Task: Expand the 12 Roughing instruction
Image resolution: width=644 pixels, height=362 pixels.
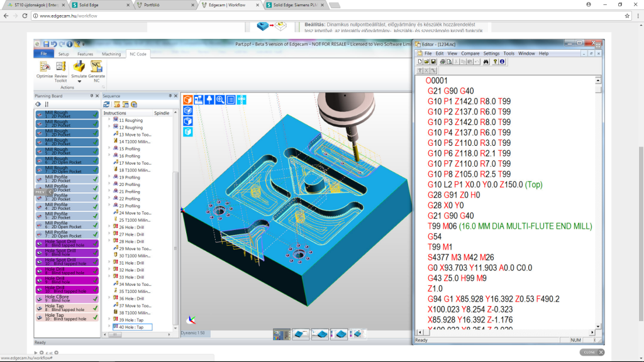Action: (x=109, y=127)
